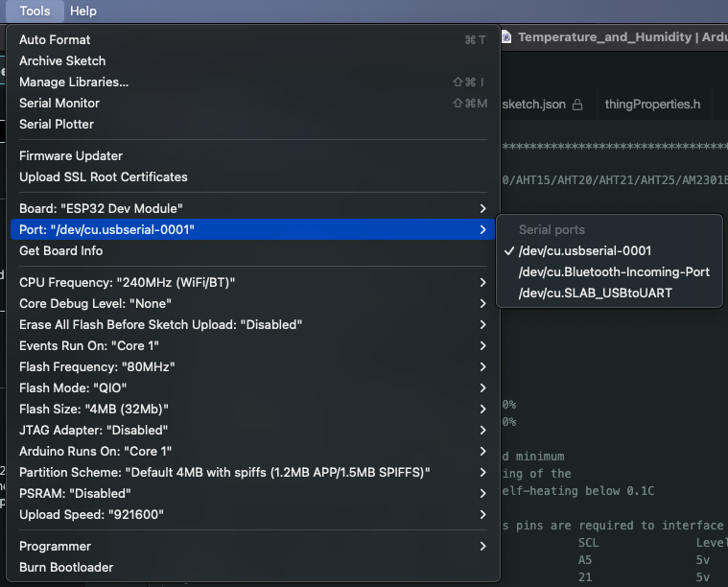The height and width of the screenshot is (587, 728).
Task: Click Get Board Info
Action: pos(60,250)
